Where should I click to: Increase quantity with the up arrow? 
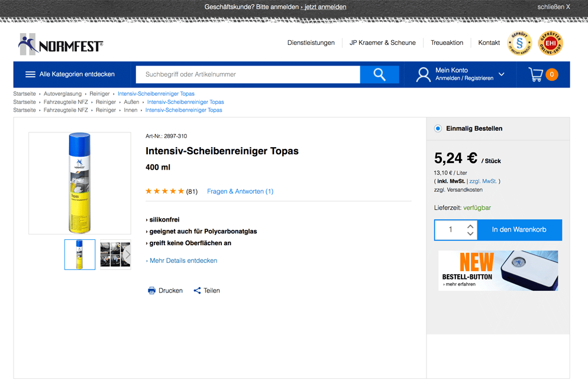(x=470, y=226)
